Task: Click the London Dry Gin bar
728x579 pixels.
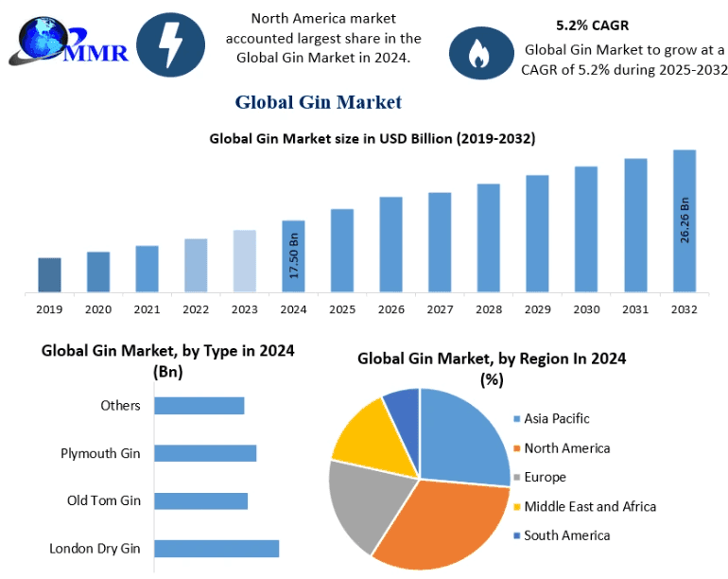Action: click(216, 549)
